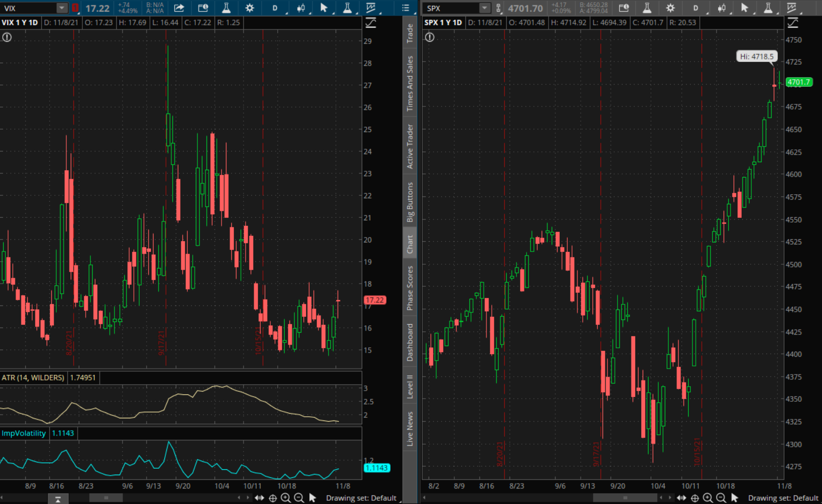
Task: Click the 17.22 red price tag on VIX axis
Action: click(x=375, y=300)
